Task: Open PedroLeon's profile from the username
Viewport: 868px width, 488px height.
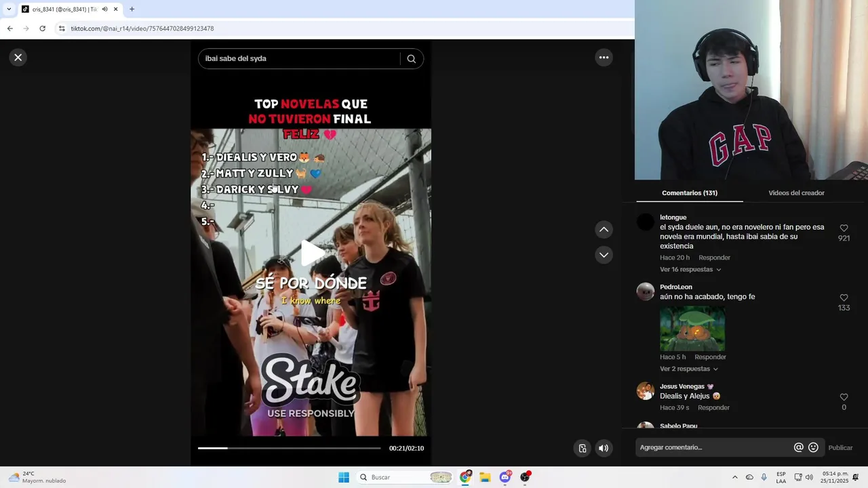Action: point(676,287)
